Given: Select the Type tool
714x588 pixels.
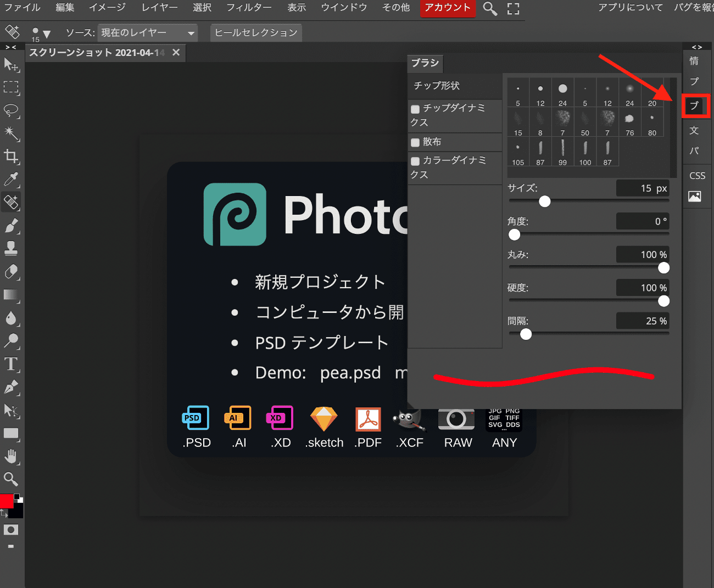Looking at the screenshot, I should [11, 364].
